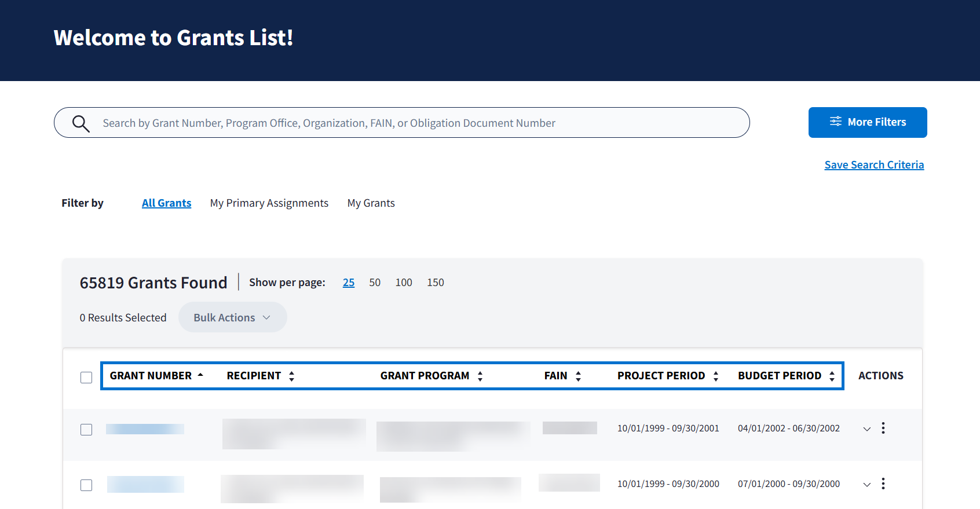Sort the Budget Period column icon
The width and height of the screenshot is (980, 509).
832,376
